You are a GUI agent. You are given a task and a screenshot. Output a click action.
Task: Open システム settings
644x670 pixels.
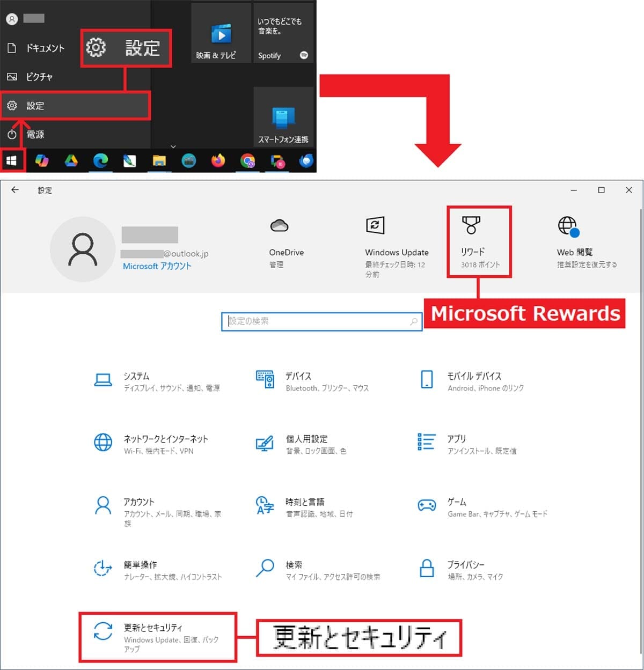[158, 381]
